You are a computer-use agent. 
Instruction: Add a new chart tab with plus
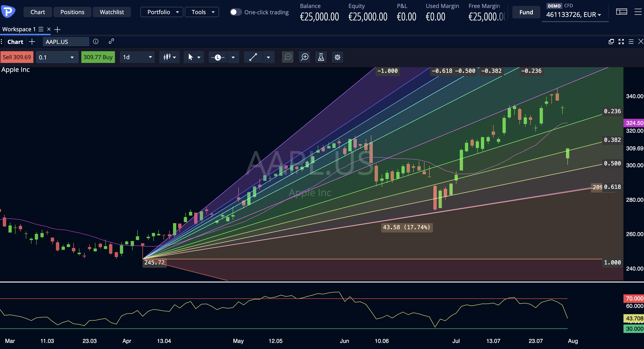click(32, 42)
